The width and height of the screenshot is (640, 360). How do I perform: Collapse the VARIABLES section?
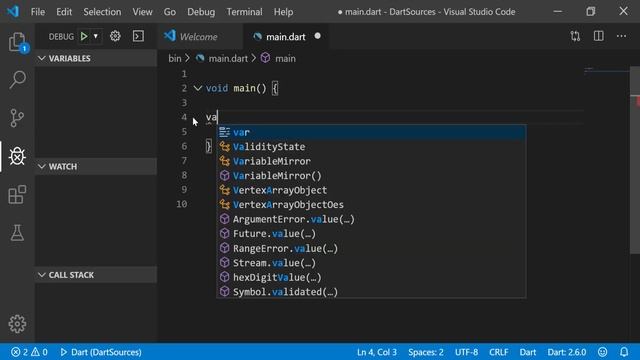pyautogui.click(x=96, y=58)
